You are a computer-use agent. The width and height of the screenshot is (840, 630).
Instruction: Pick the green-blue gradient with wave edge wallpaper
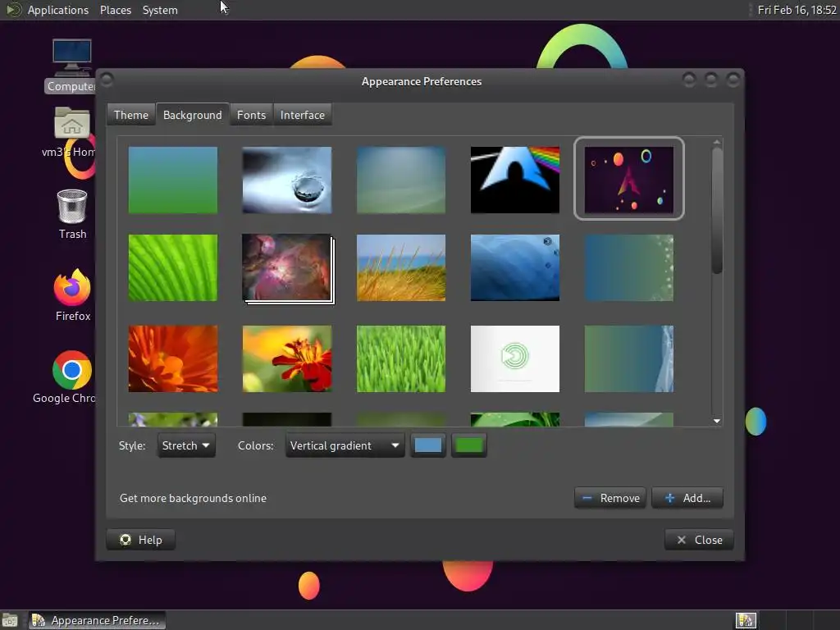pyautogui.click(x=629, y=358)
